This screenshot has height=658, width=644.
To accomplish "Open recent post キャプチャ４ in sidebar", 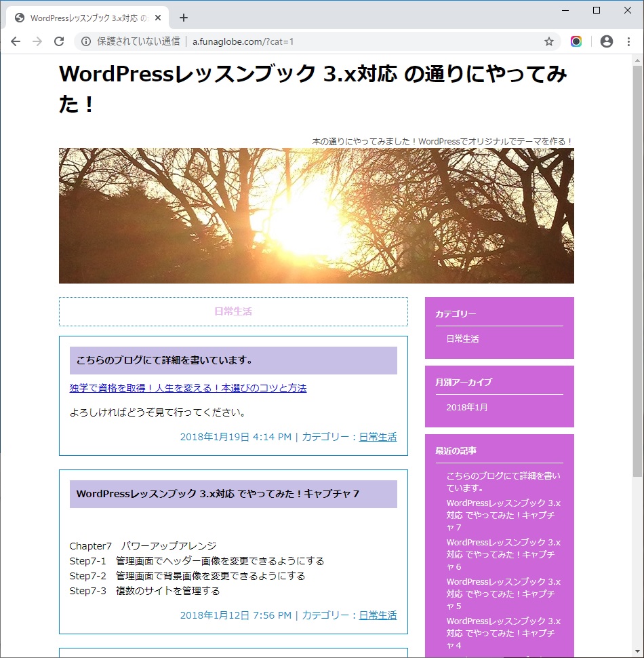I will [x=503, y=634].
